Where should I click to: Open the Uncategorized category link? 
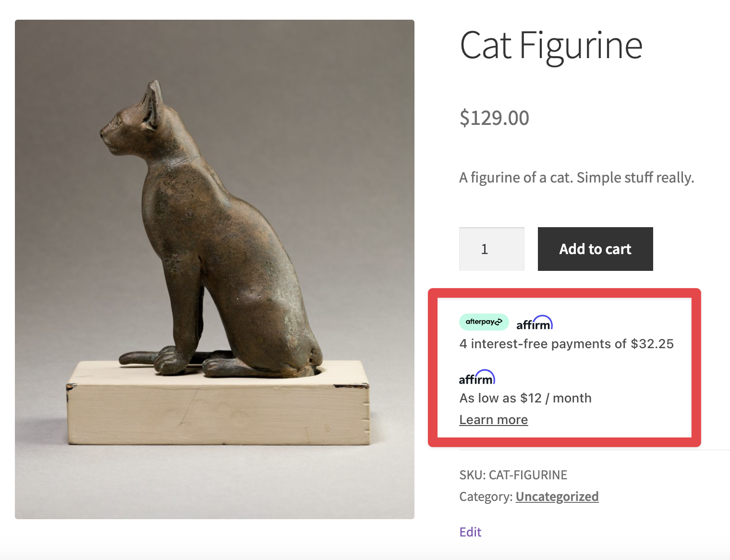coord(557,496)
